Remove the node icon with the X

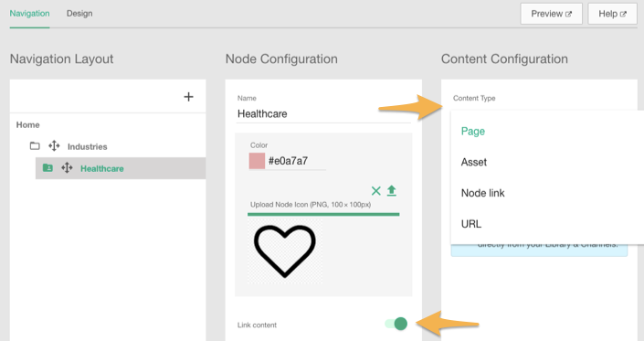[375, 191]
